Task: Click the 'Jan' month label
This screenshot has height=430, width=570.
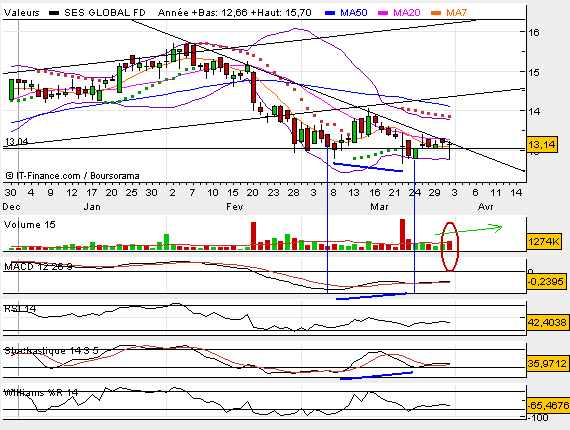Action: point(92,207)
